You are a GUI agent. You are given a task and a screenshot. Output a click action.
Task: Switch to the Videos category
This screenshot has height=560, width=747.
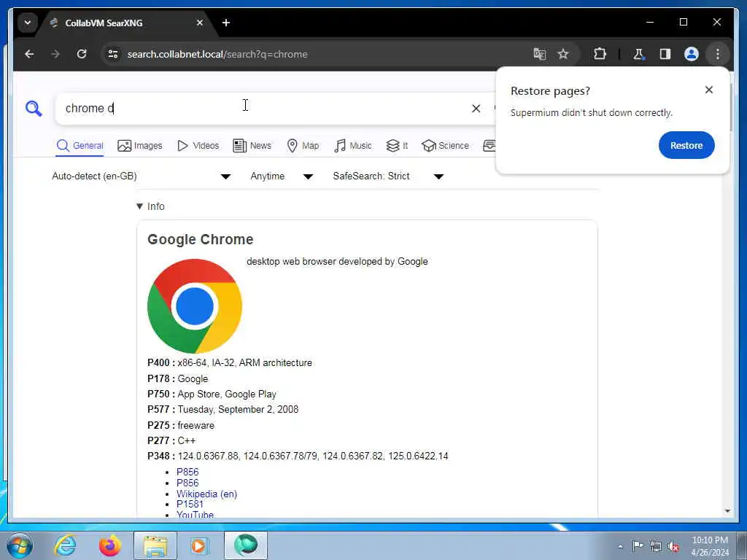tap(198, 146)
